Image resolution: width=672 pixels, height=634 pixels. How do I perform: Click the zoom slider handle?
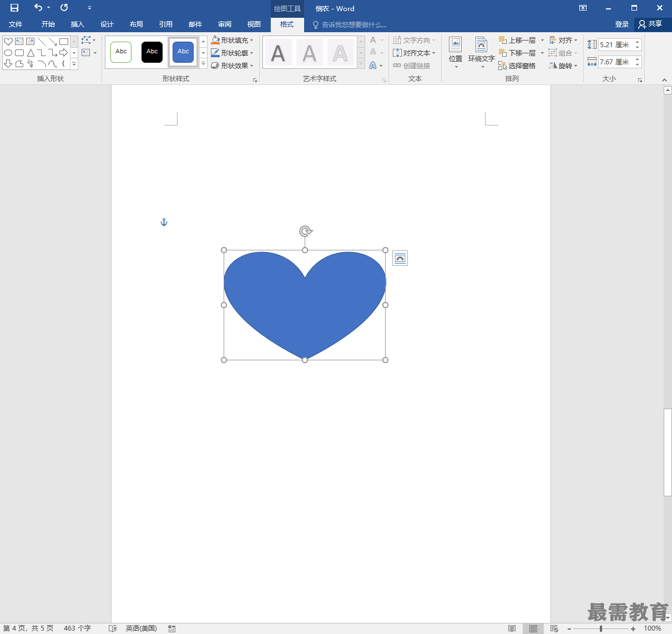(601, 628)
